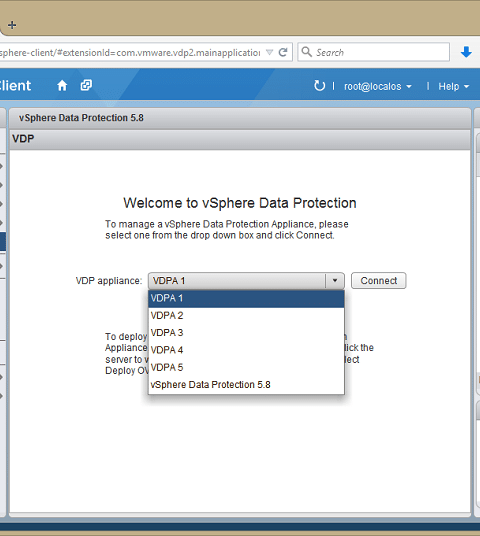This screenshot has height=536, width=480.
Task: Select VDPA 2 in dropdown list
Action: tap(246, 316)
